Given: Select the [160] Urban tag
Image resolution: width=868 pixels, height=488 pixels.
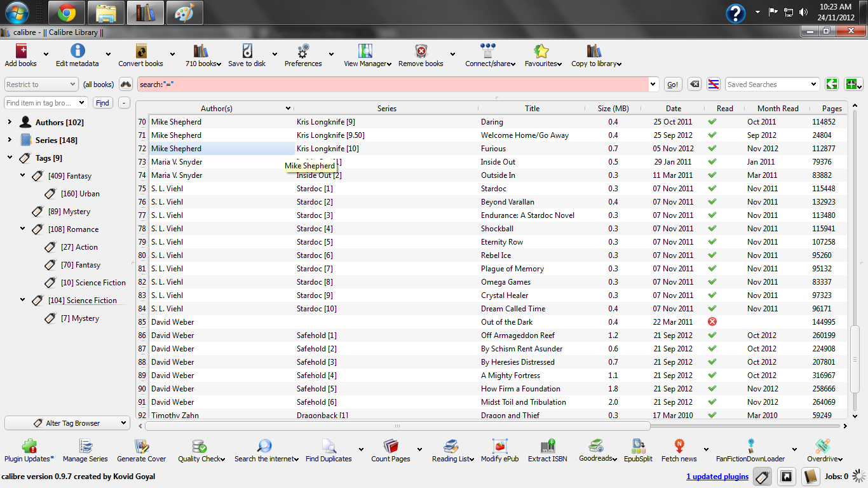Looking at the screenshot, I should (x=80, y=194).
